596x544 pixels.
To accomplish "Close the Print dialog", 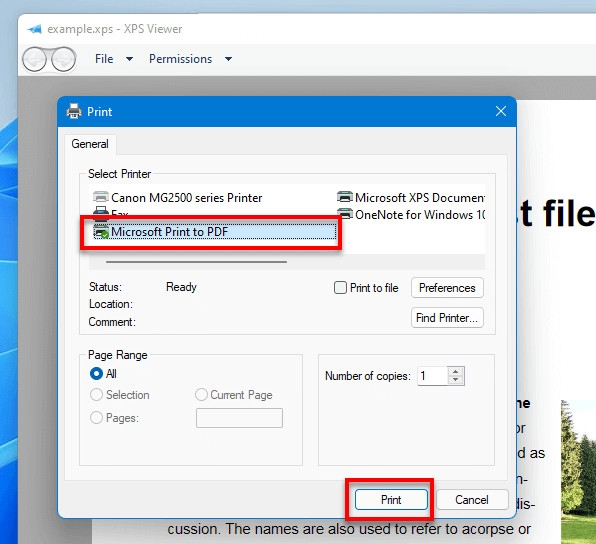I will 501,111.
